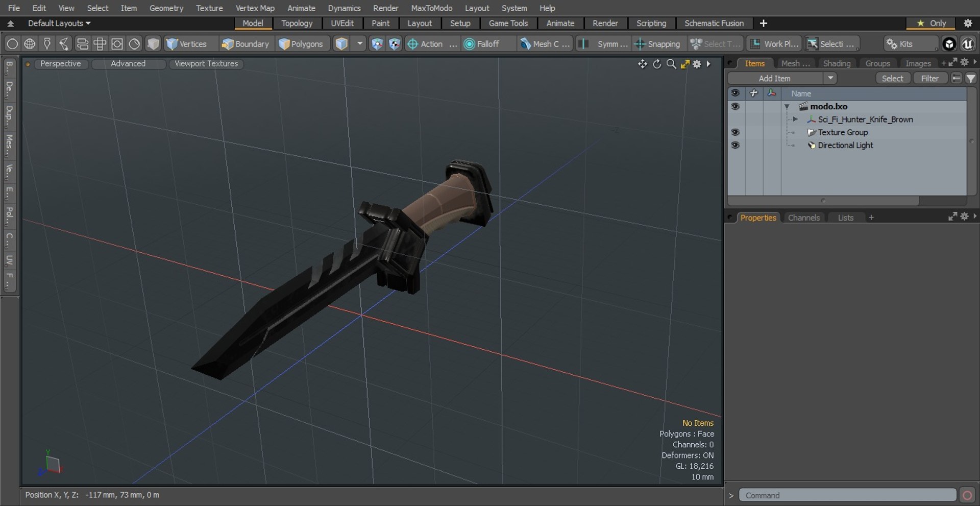Image resolution: width=980 pixels, height=506 pixels.
Task: Click the funnel filter icon in Items panel
Action: [971, 78]
